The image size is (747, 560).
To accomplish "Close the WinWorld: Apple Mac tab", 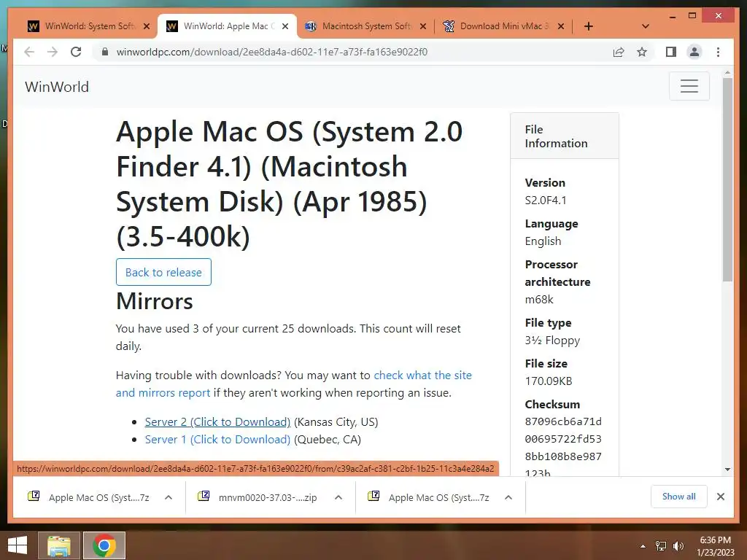I will pyautogui.click(x=285, y=26).
